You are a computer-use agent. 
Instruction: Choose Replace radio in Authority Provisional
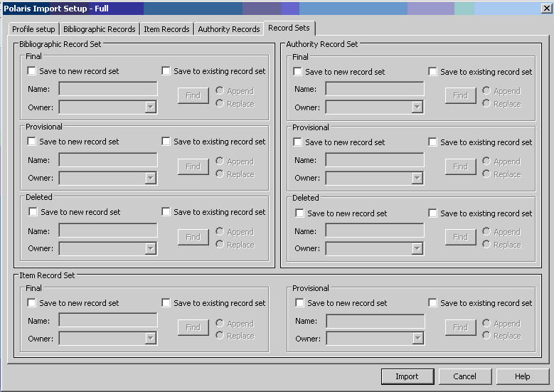pyautogui.click(x=486, y=174)
